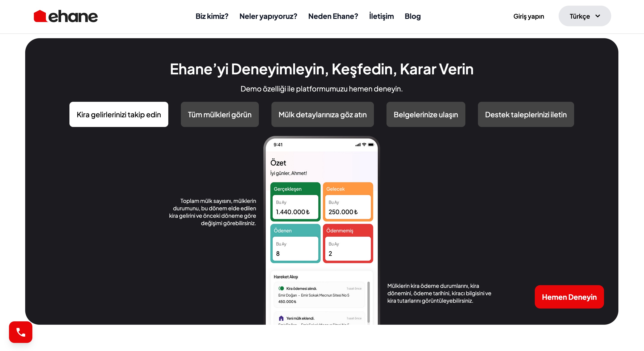
Task: Click the purple house icon beside 'Yeni mülk eklendi'
Action: [x=281, y=318]
